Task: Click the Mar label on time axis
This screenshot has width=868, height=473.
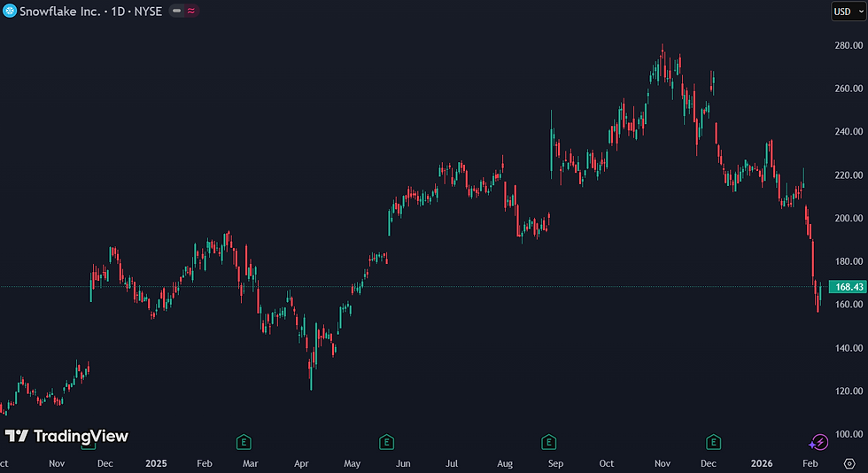Action: (x=250, y=463)
